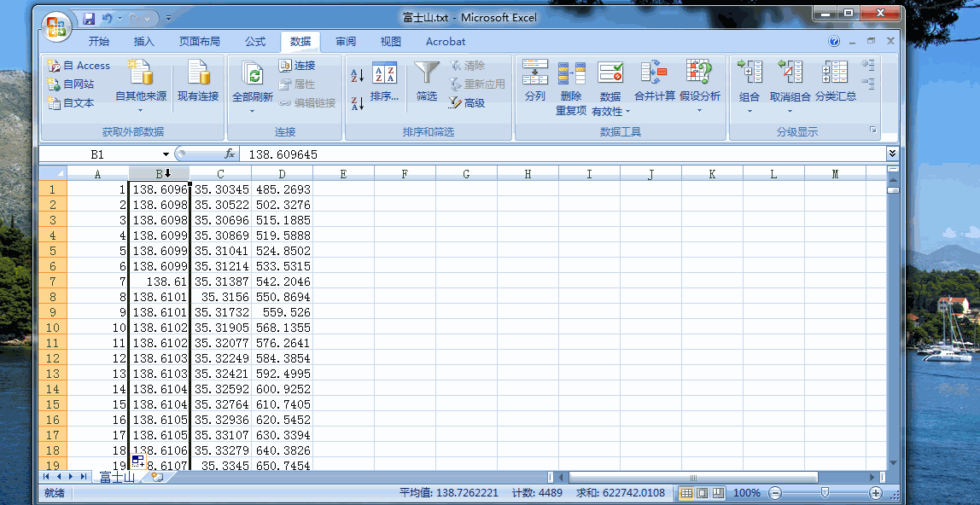Click into the formula bar input
980x505 pixels.
pyautogui.click(x=563, y=154)
